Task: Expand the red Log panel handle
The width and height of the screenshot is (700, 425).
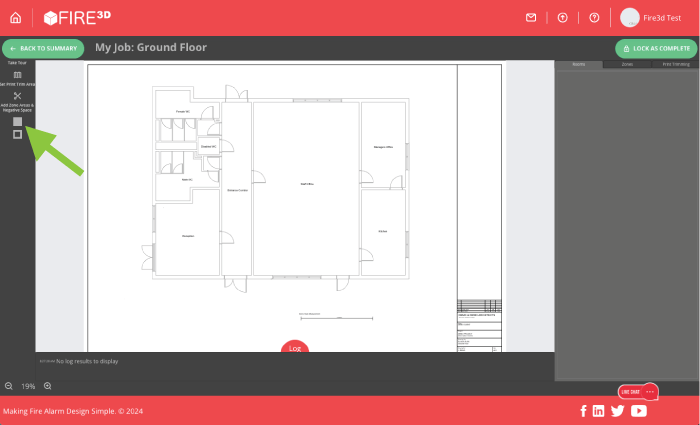Action: [x=295, y=347]
